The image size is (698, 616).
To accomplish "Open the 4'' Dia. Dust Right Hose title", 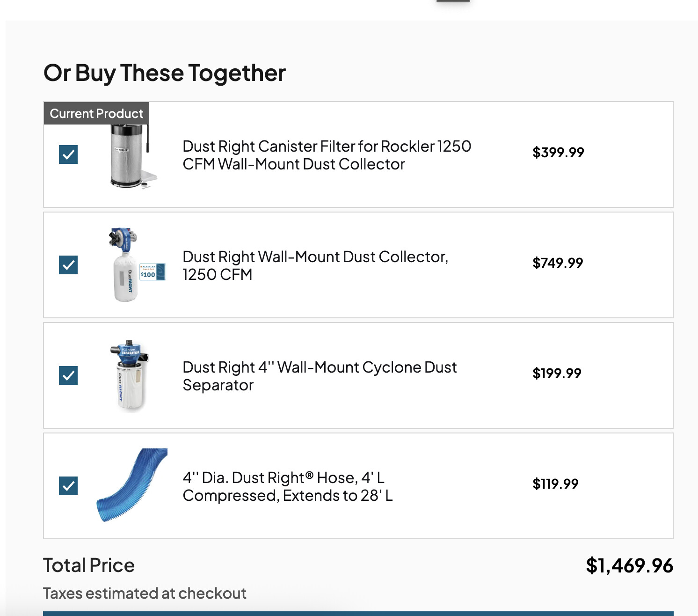I will (x=287, y=486).
